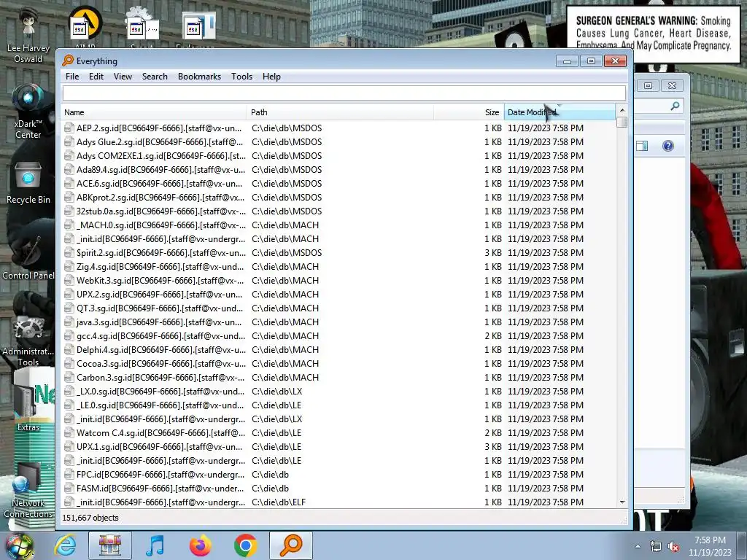Click the Everything search input field
This screenshot has height=560, width=747.
pos(344,93)
